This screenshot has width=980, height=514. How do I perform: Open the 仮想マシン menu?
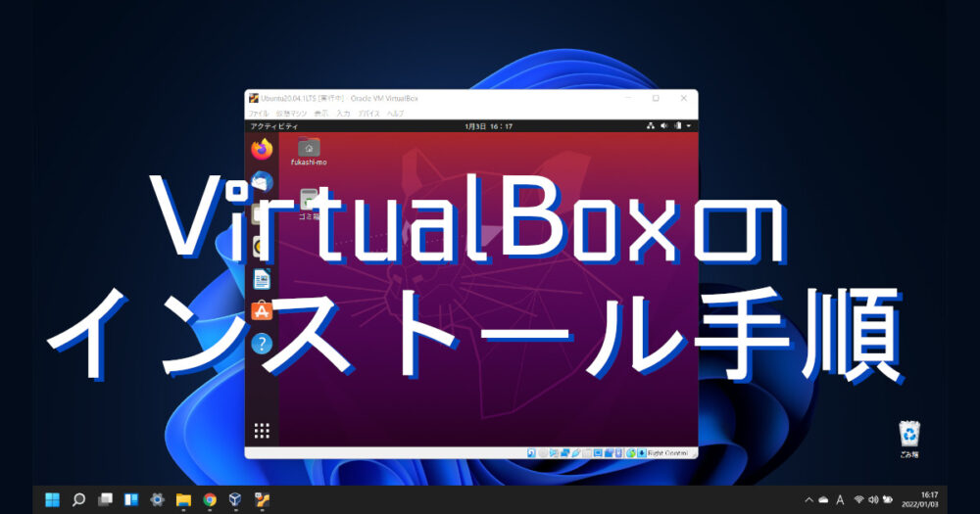click(x=291, y=114)
